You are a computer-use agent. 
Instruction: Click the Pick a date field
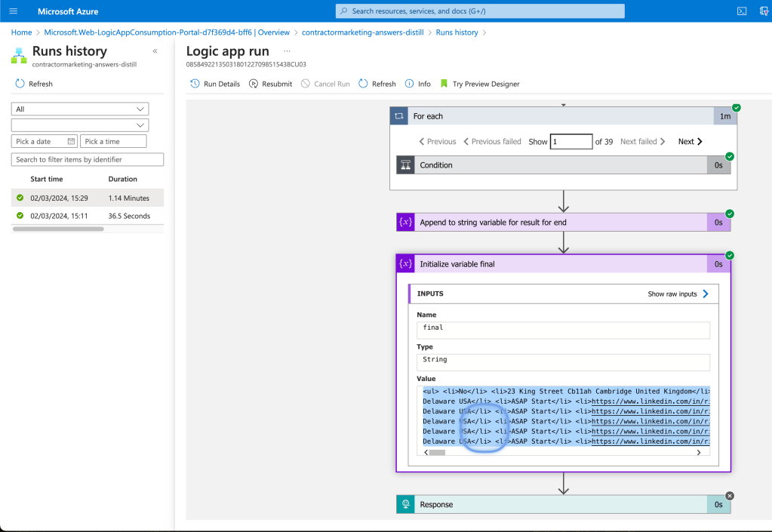click(x=45, y=141)
